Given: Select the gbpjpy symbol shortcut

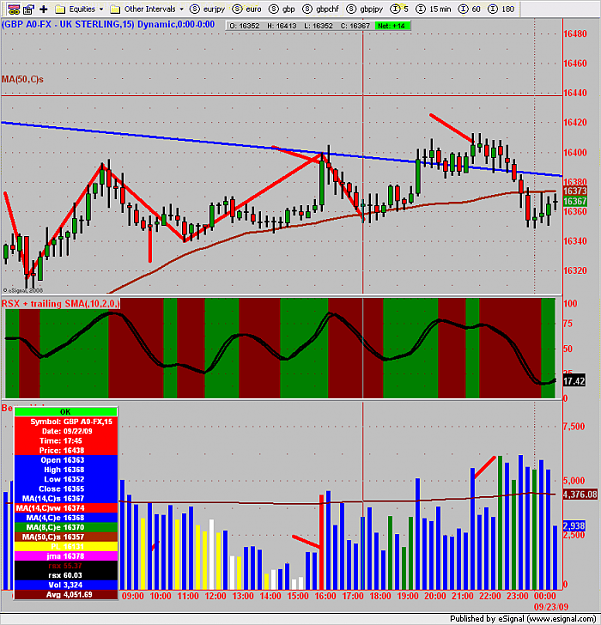Looking at the screenshot, I should click(x=365, y=9).
